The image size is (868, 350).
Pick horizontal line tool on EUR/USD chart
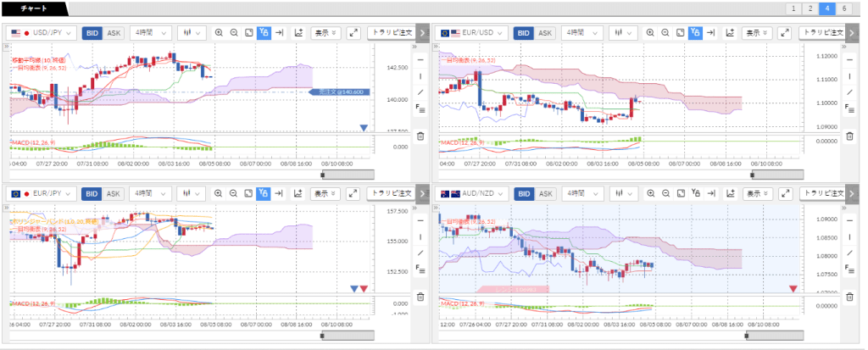tap(850, 60)
